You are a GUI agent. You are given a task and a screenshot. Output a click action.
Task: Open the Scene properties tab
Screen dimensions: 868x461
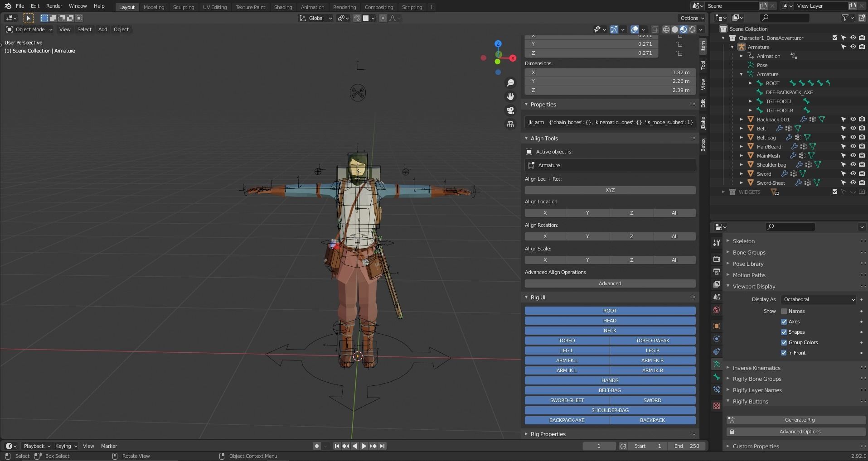[716, 297]
